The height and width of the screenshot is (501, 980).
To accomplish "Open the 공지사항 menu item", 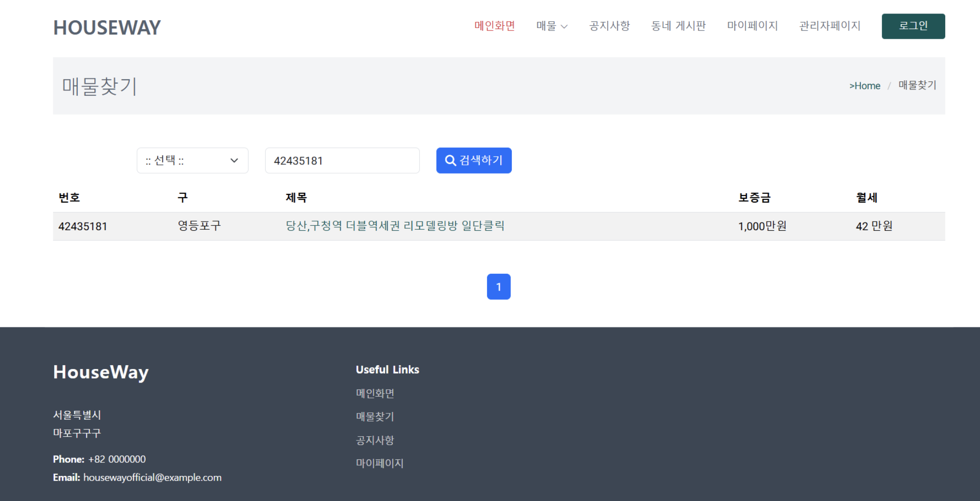I will [609, 26].
